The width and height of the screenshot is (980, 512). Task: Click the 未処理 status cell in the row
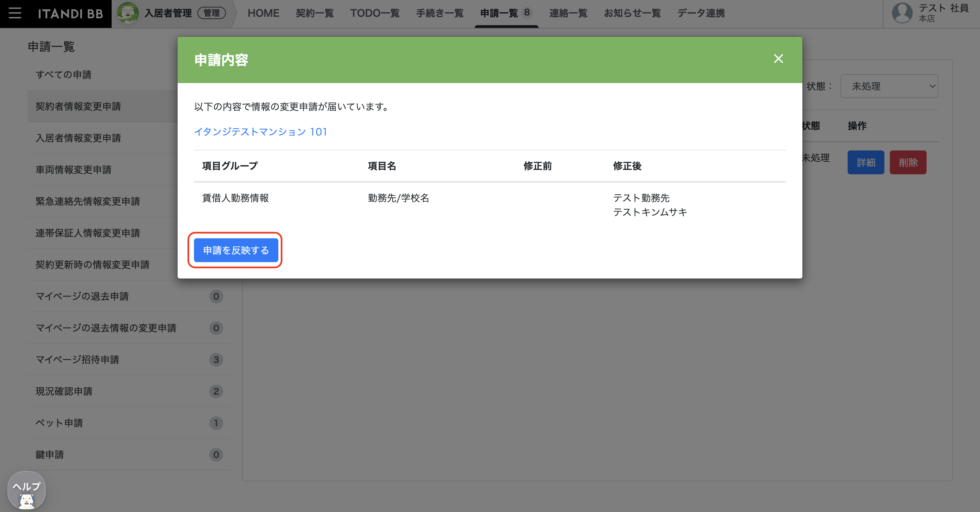click(x=816, y=158)
